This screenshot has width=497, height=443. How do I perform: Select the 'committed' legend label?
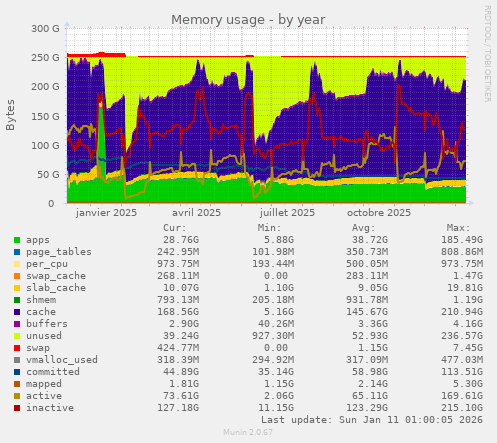pyautogui.click(x=53, y=372)
